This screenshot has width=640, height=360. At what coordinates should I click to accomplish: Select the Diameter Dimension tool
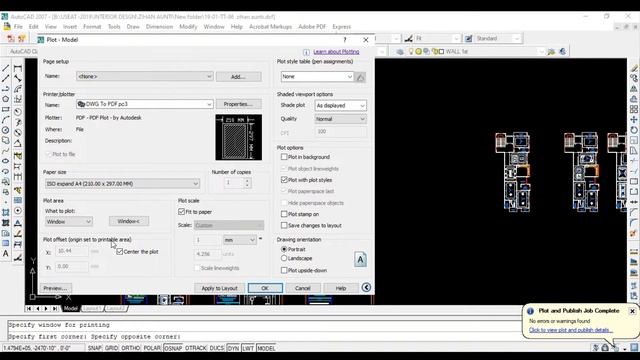[18, 133]
